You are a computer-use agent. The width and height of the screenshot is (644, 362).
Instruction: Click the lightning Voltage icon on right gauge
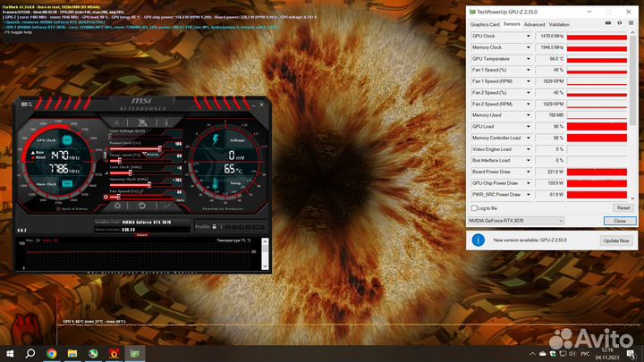pos(216,139)
